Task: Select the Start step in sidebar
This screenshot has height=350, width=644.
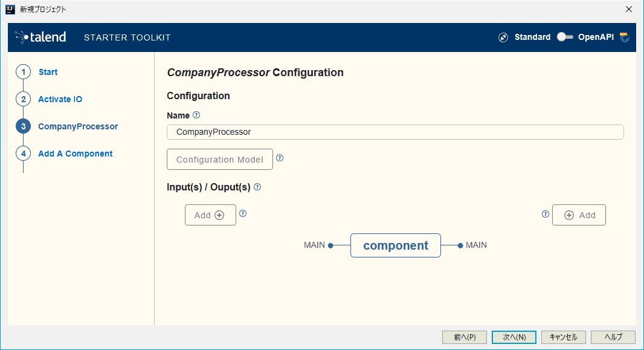Action: click(x=48, y=71)
